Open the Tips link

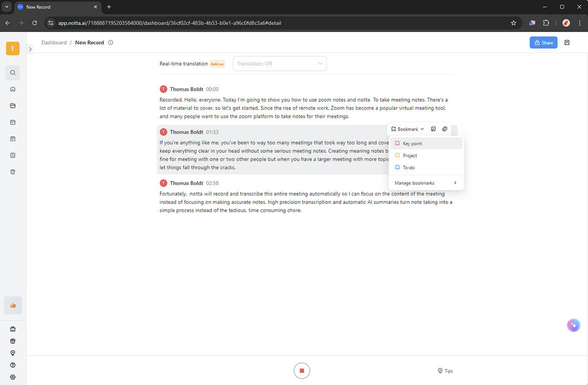(x=446, y=371)
